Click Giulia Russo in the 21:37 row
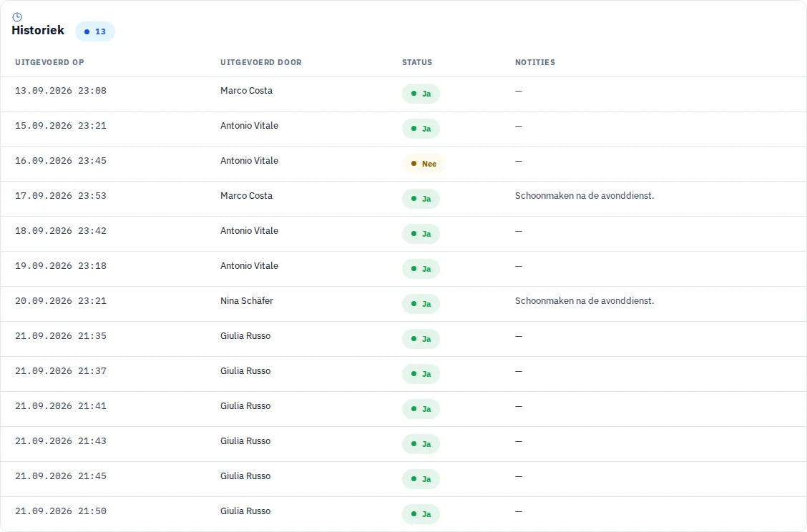The height and width of the screenshot is (532, 807). click(245, 370)
